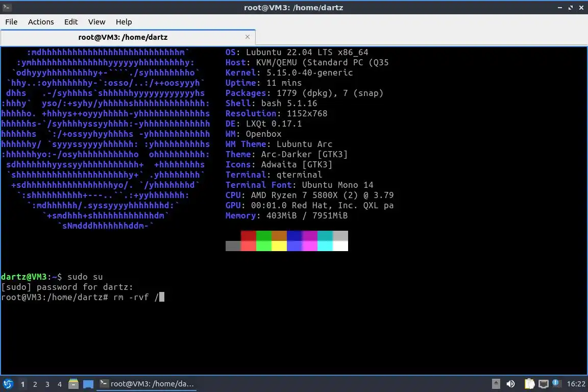Screen dimensions: 588x392
Task: Click the WM Theme 'Lubuntu Arc' value
Action: pos(305,144)
